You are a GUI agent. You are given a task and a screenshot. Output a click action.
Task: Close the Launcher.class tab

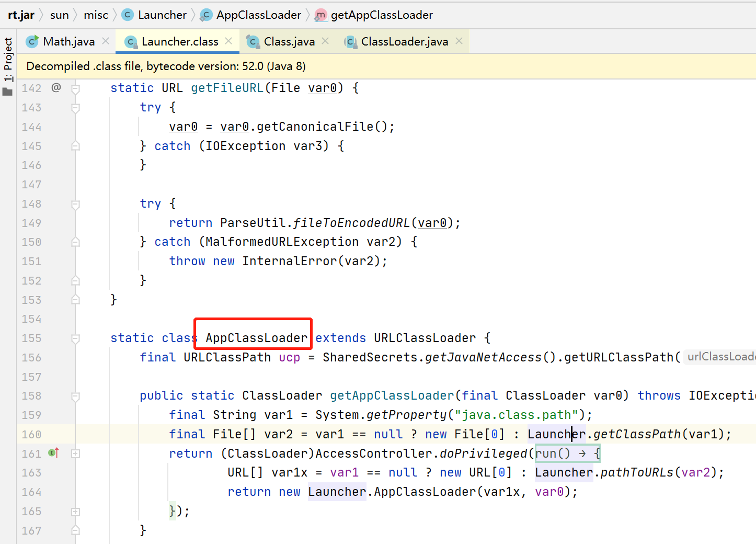(x=228, y=41)
